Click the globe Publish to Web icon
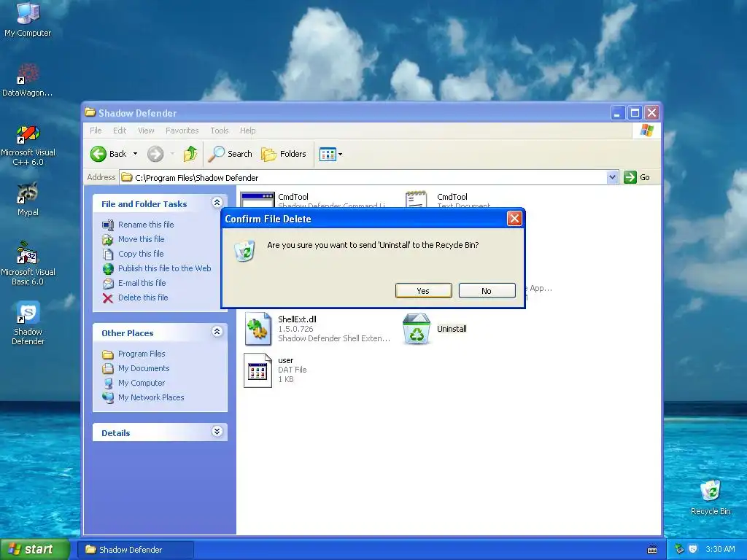 pos(108,268)
